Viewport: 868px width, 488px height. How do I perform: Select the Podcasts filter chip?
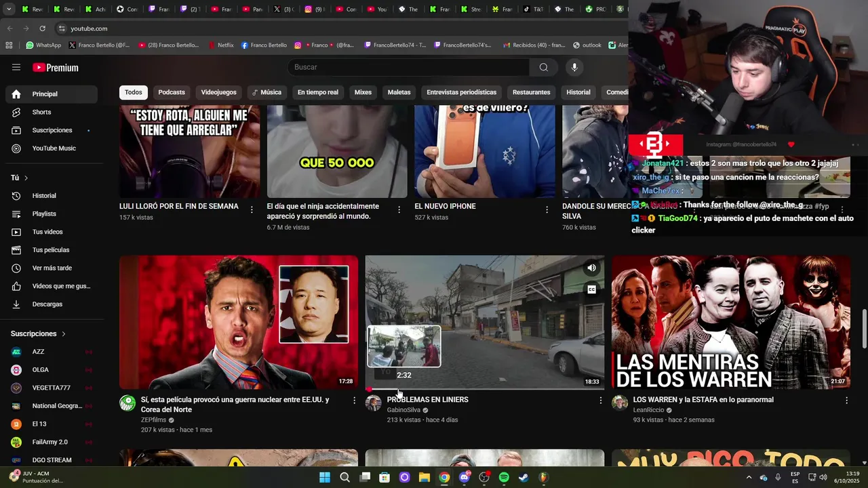[172, 92]
